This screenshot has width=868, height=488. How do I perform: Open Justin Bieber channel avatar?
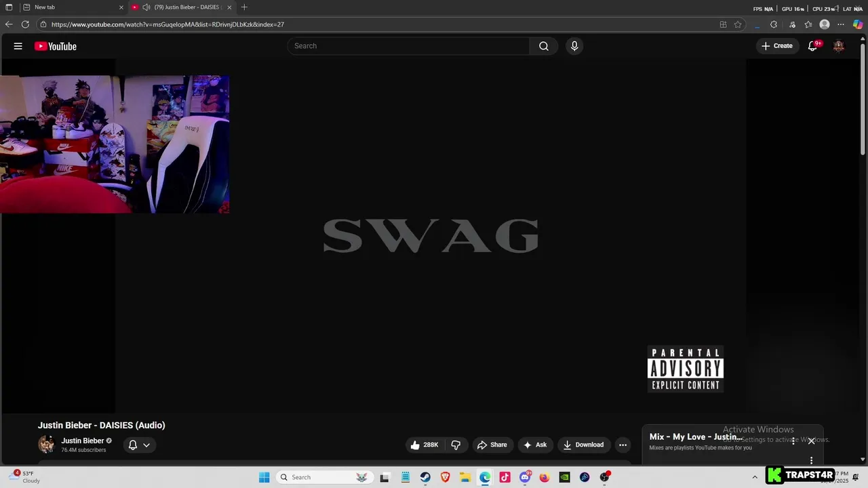point(46,445)
